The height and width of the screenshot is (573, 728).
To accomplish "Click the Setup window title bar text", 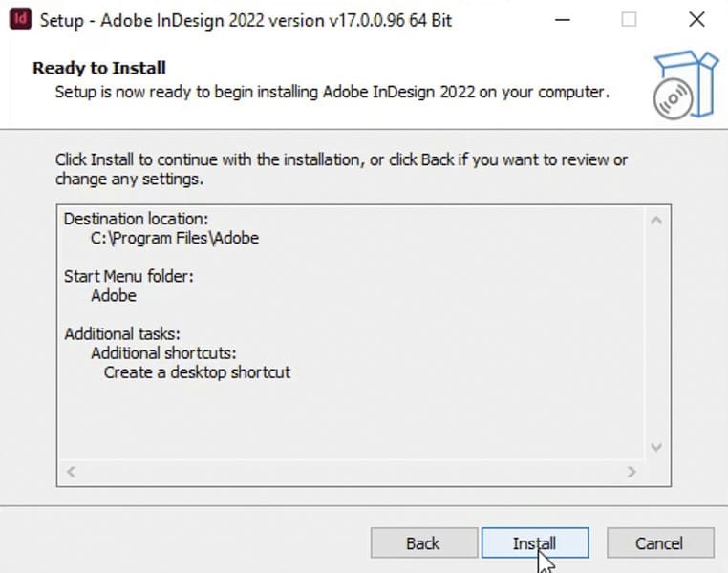I will click(x=244, y=19).
